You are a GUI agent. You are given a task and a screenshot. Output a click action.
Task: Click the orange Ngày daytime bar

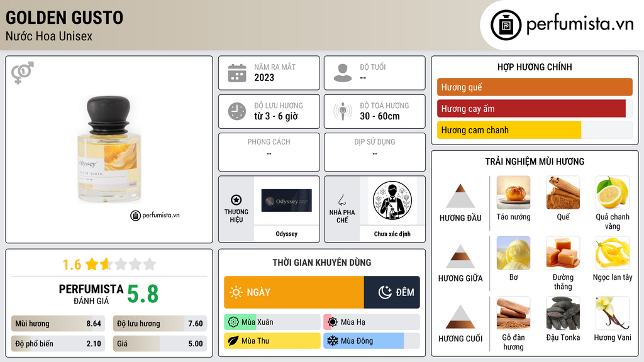(294, 292)
